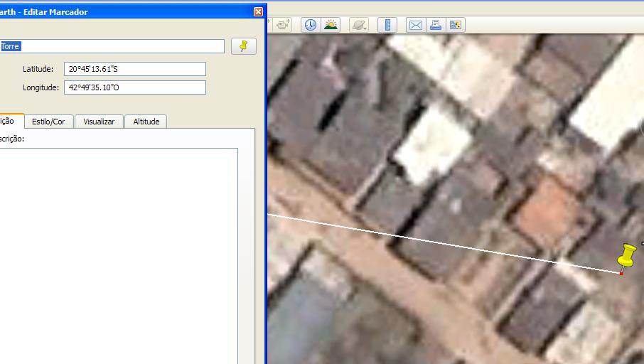Click the email envelope icon

415,25
